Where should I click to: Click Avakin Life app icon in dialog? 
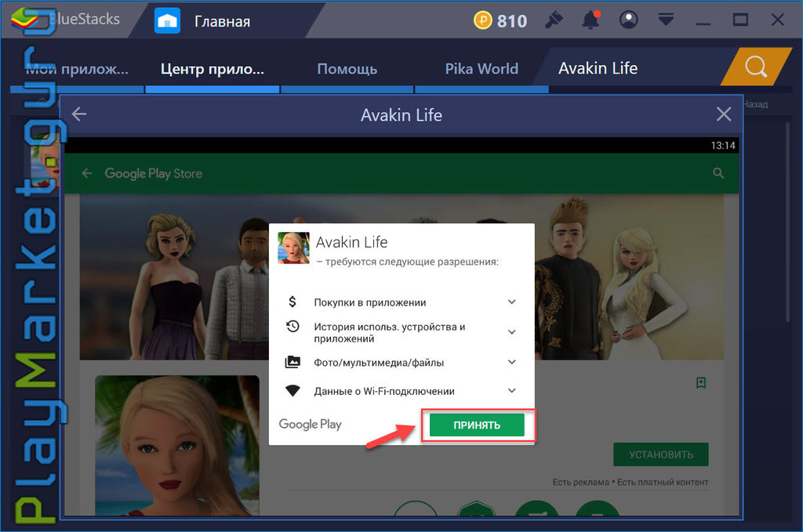[293, 248]
